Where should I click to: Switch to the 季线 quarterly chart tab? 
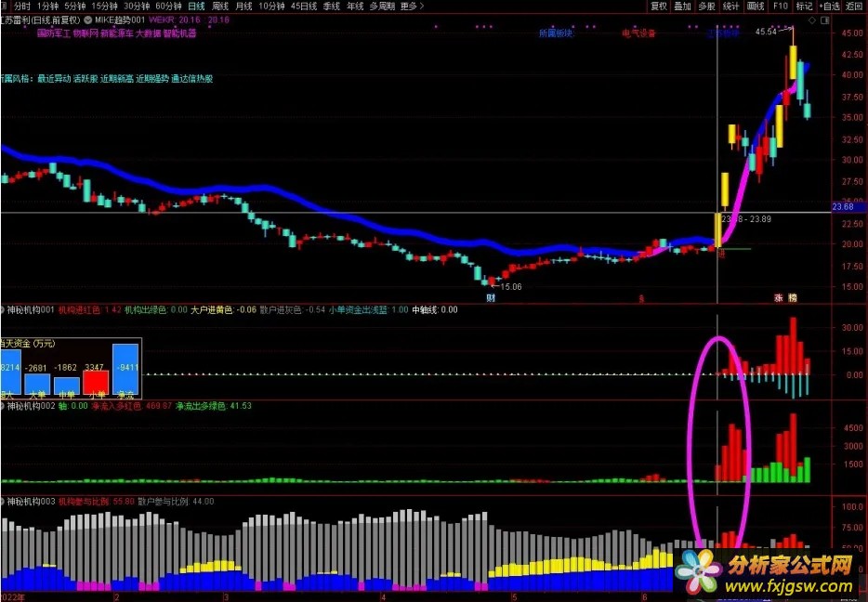pos(331,7)
